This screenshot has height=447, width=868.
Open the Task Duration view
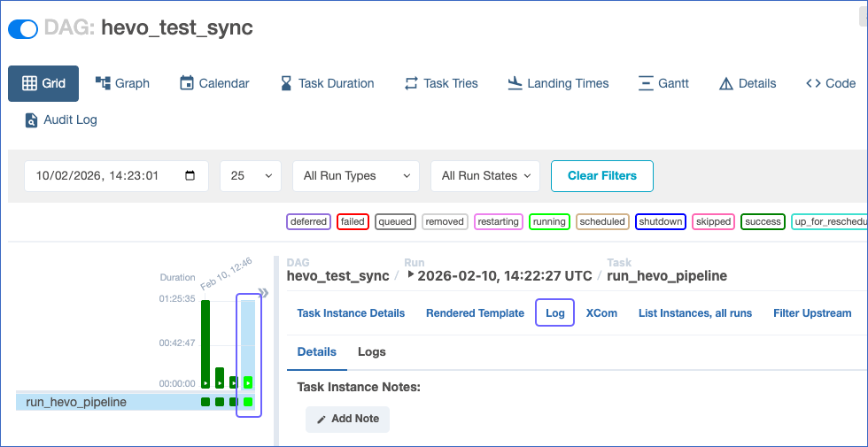(327, 83)
